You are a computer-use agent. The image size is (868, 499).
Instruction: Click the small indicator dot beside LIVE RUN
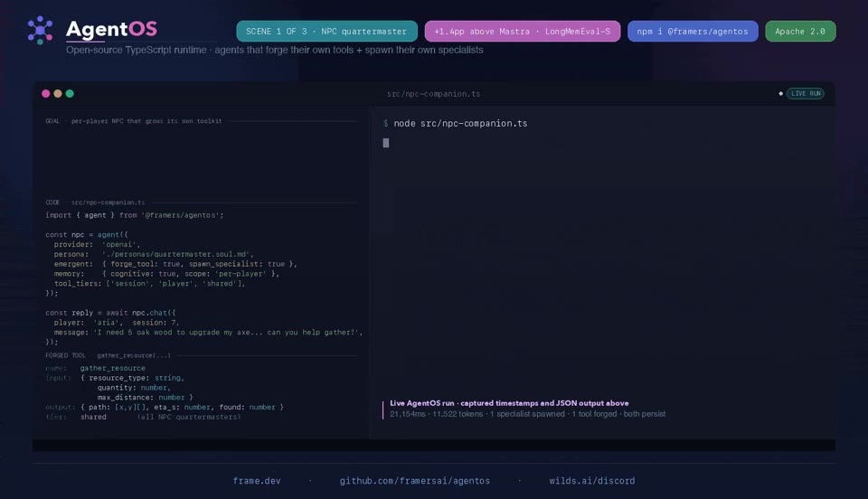(780, 93)
